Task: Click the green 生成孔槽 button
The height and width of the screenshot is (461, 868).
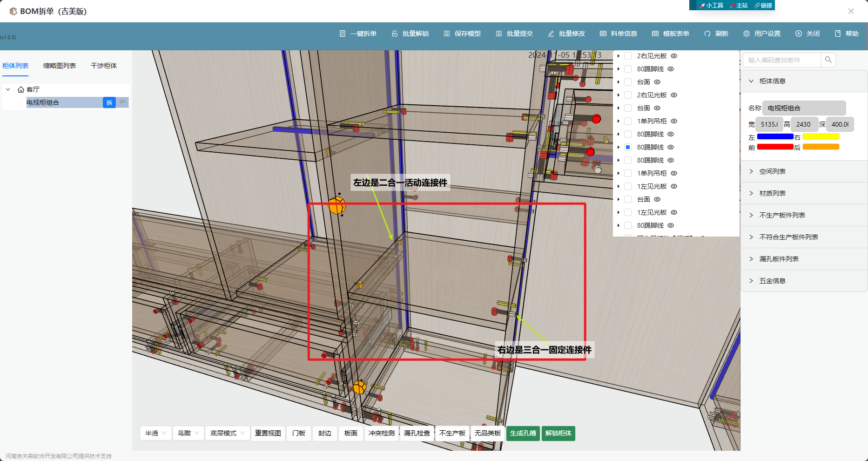Action: 523,433
